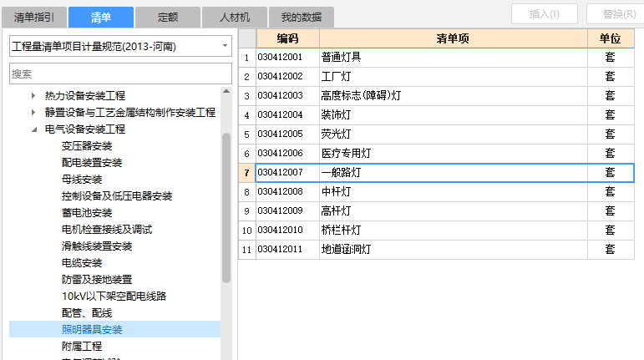The width and height of the screenshot is (644, 360).
Task: Click unit cell 套 of 地道涵洞灯
Action: pos(611,250)
